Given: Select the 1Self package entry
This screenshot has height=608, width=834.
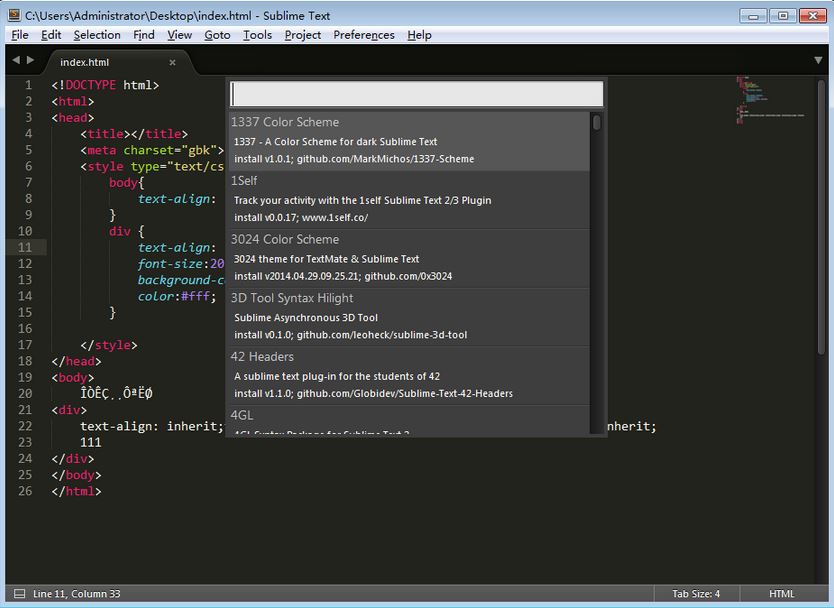Looking at the screenshot, I should pos(408,200).
